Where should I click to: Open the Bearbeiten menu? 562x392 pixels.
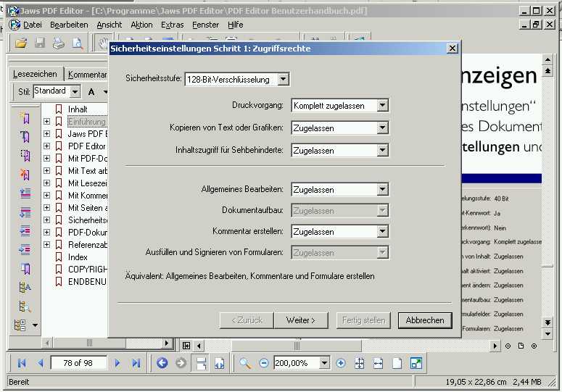tap(69, 25)
